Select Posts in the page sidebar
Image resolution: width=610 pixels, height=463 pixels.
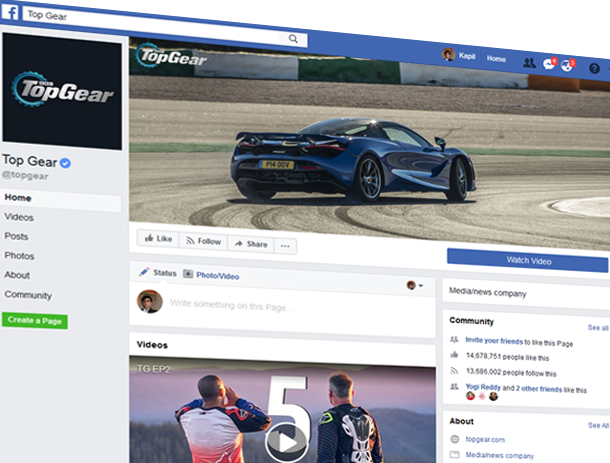tap(16, 236)
